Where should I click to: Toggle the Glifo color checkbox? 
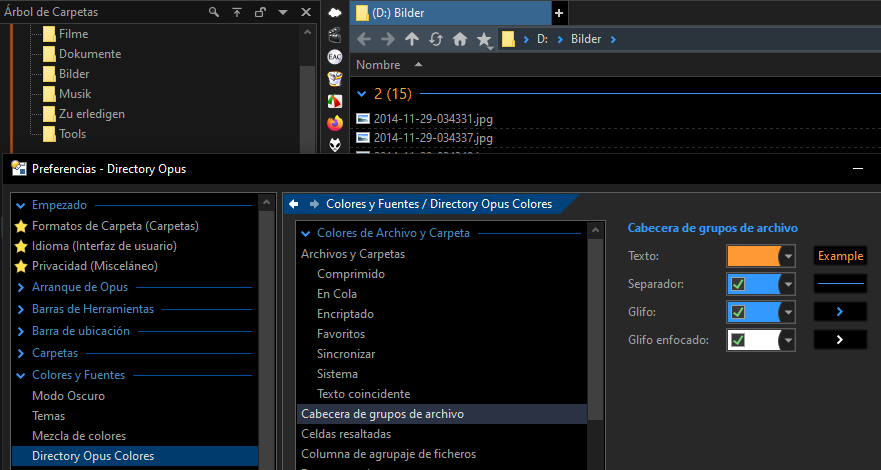point(738,312)
